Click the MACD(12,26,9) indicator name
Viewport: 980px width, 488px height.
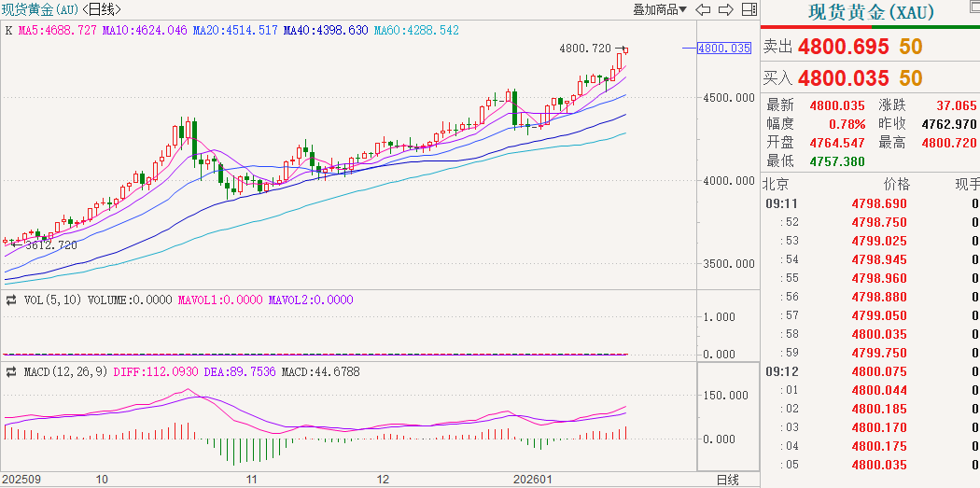[58, 372]
